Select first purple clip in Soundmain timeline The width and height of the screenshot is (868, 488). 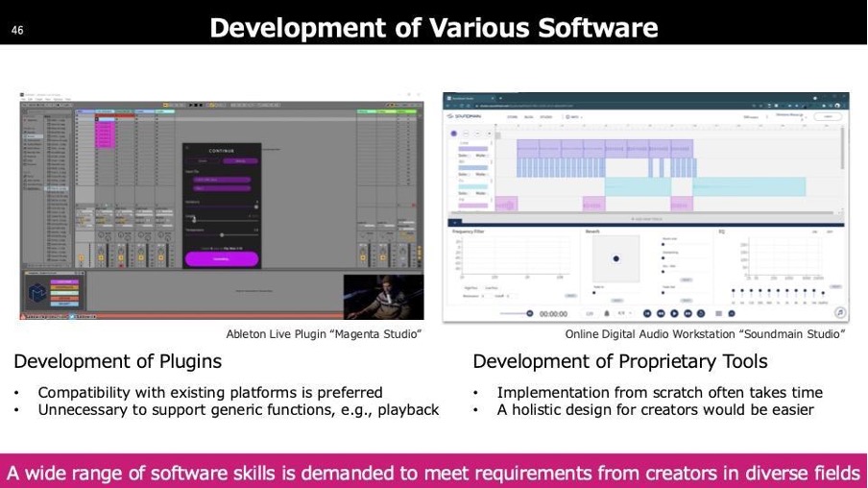tap(527, 149)
